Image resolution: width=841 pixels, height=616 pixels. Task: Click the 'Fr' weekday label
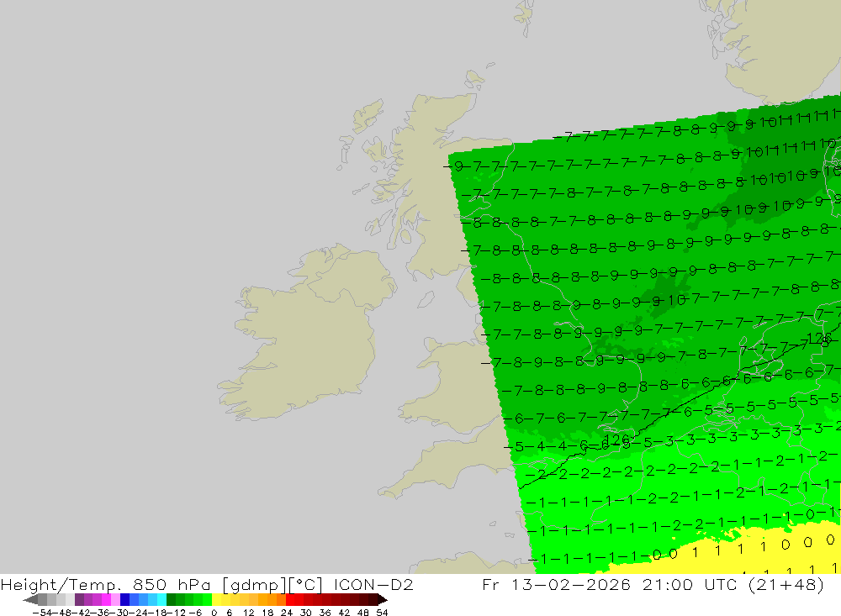click(x=491, y=584)
